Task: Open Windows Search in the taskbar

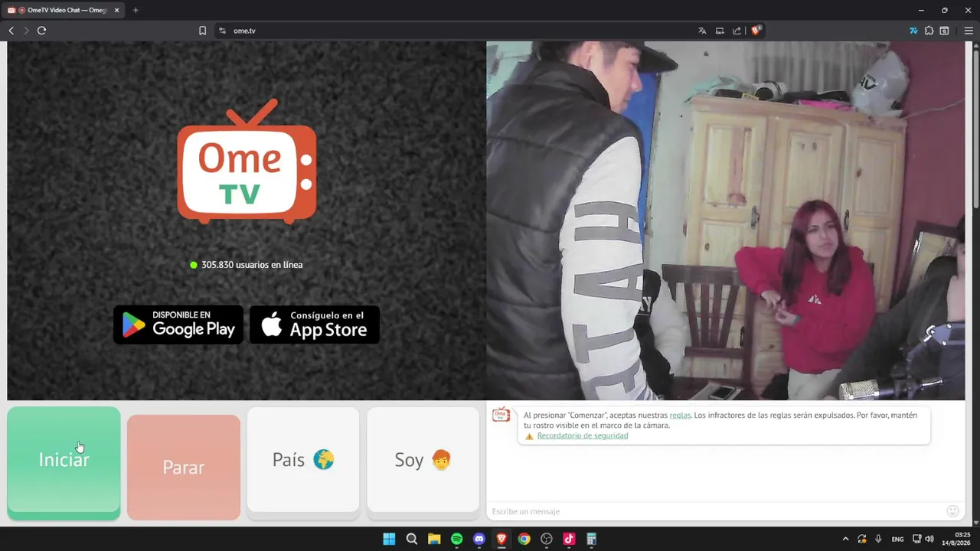Action: 412,539
